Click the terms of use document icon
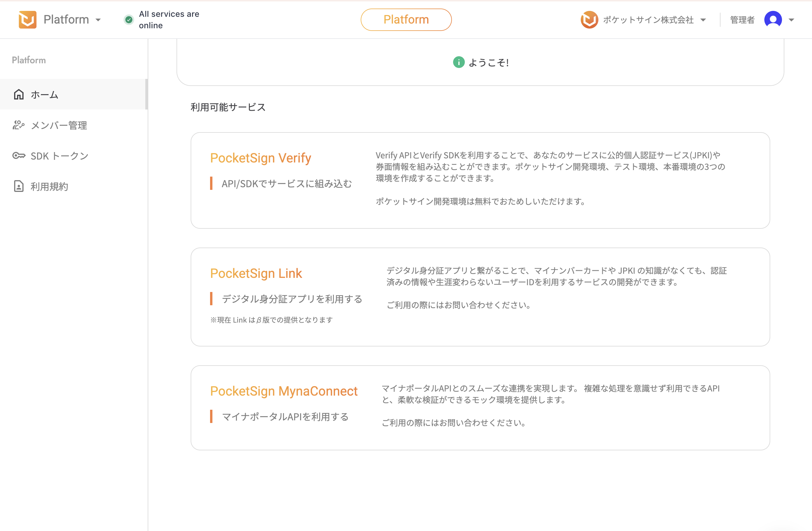Image resolution: width=812 pixels, height=531 pixels. click(x=19, y=186)
